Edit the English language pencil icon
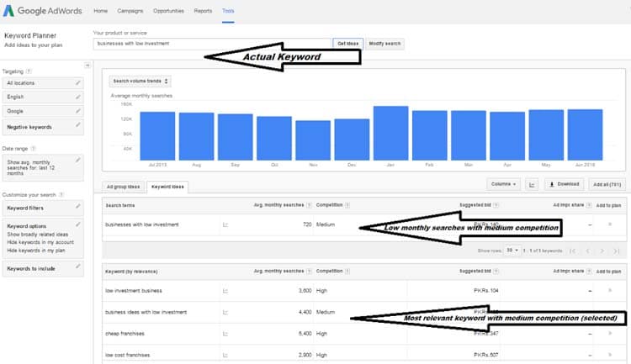The width and height of the screenshot is (631, 364). coord(78,97)
